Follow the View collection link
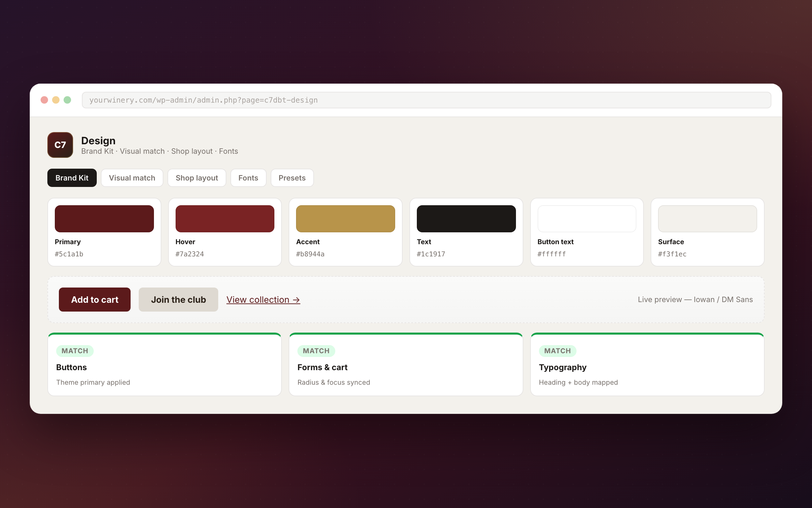Viewport: 812px width, 508px height. click(263, 300)
